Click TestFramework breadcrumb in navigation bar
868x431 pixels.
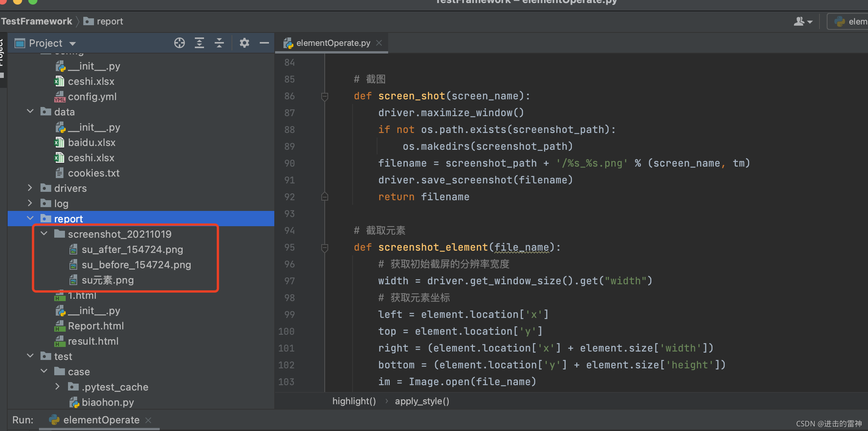point(37,21)
